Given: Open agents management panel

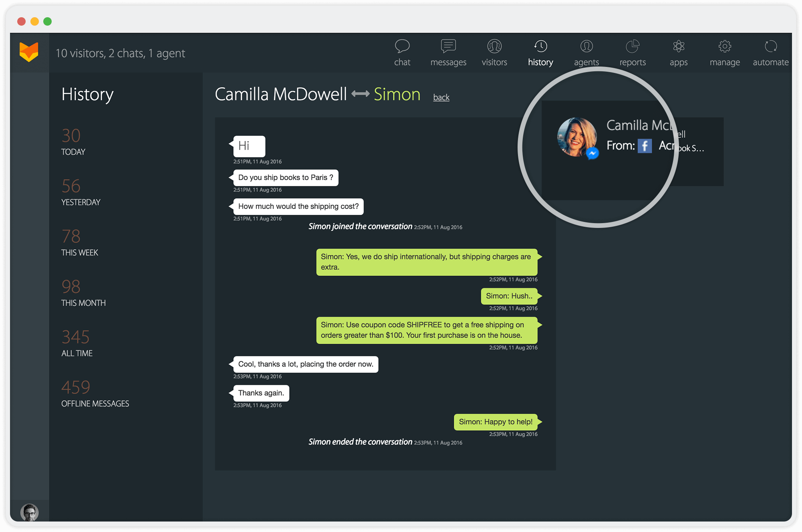Looking at the screenshot, I should click(586, 52).
